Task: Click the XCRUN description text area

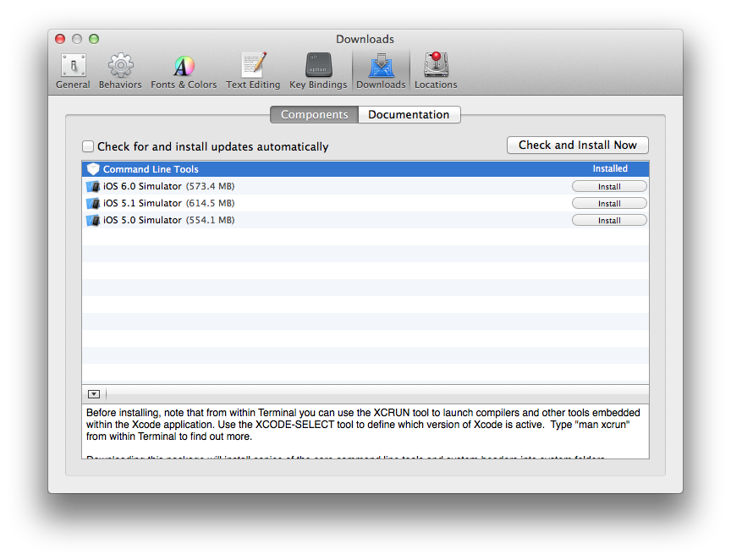Action: click(365, 431)
